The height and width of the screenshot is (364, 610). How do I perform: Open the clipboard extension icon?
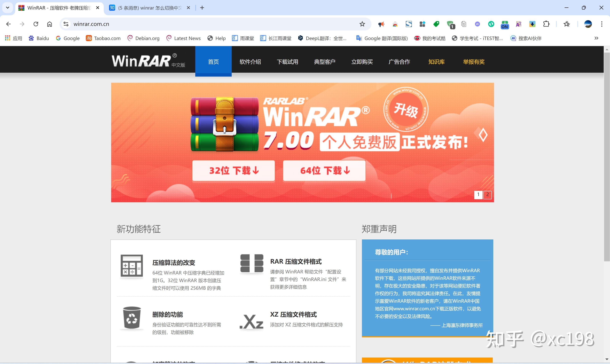[464, 24]
